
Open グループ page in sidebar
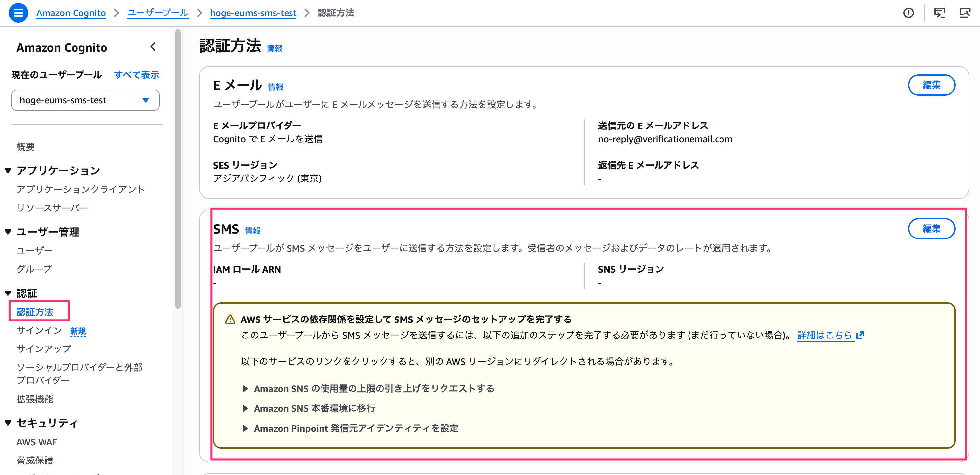(x=34, y=269)
